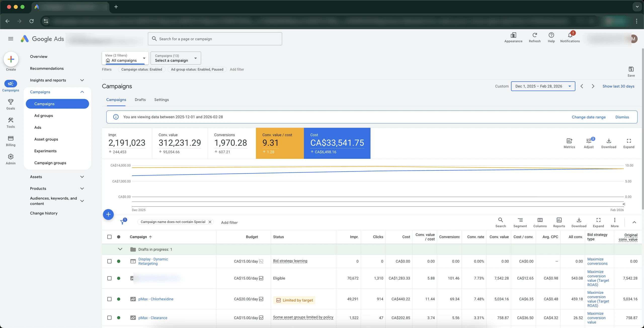The height and width of the screenshot is (328, 644).
Task: Check the pMax - Chlorhexidine row checkbox
Action: pyautogui.click(x=109, y=299)
